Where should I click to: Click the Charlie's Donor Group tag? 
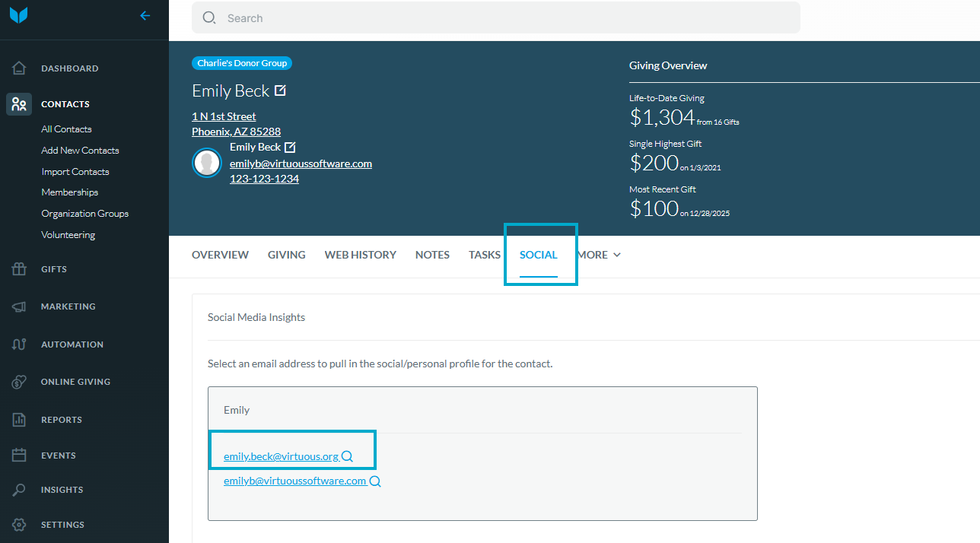tap(242, 63)
